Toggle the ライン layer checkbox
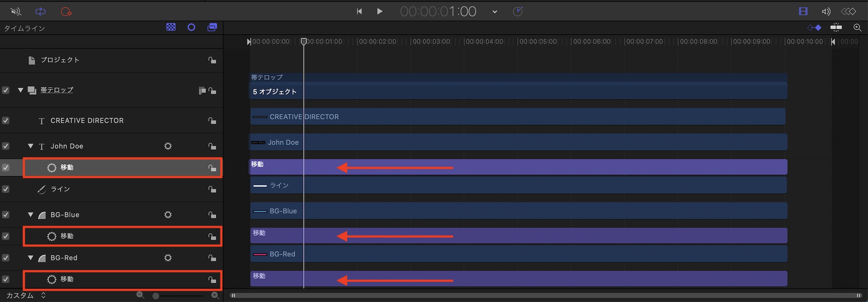This screenshot has width=868, height=302. [x=6, y=189]
